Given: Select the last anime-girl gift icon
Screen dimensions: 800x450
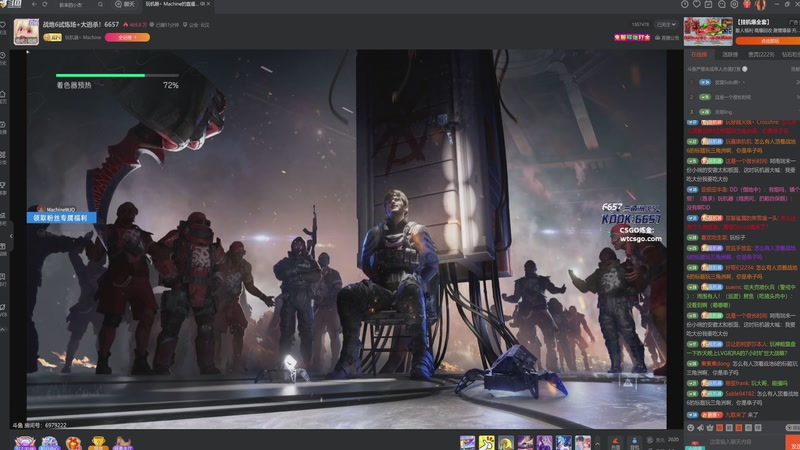Looking at the screenshot, I should coord(583,443).
